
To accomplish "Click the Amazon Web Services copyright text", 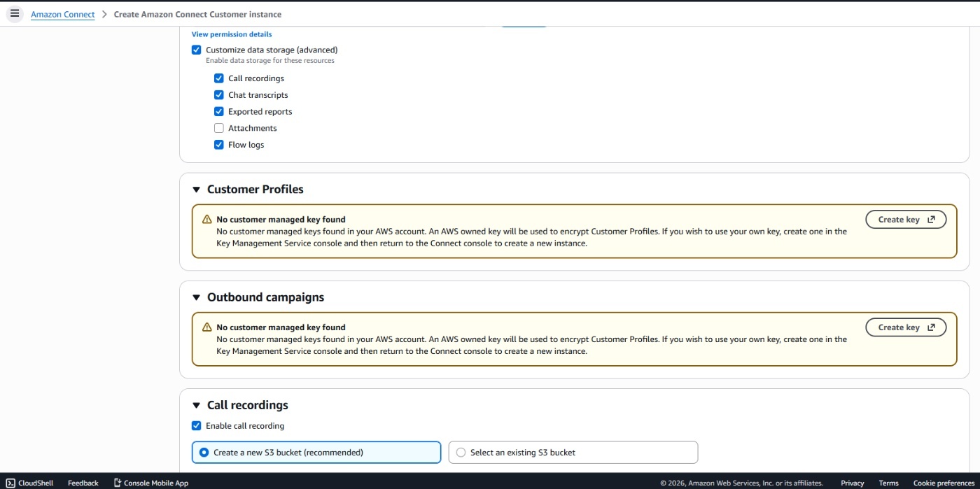I will 741,483.
